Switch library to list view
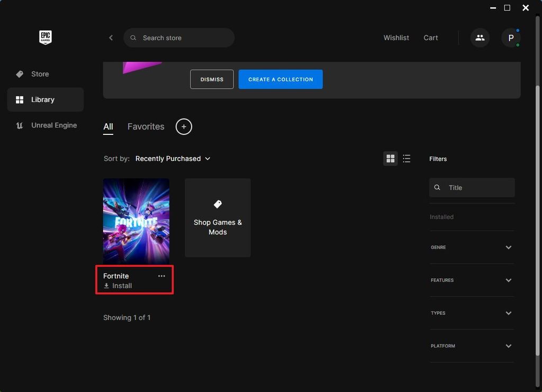542x392 pixels. coord(406,158)
